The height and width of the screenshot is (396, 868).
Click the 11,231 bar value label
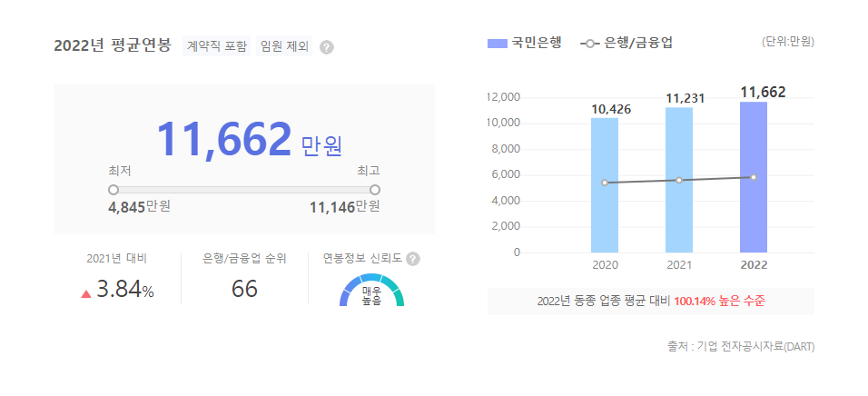[x=686, y=99]
